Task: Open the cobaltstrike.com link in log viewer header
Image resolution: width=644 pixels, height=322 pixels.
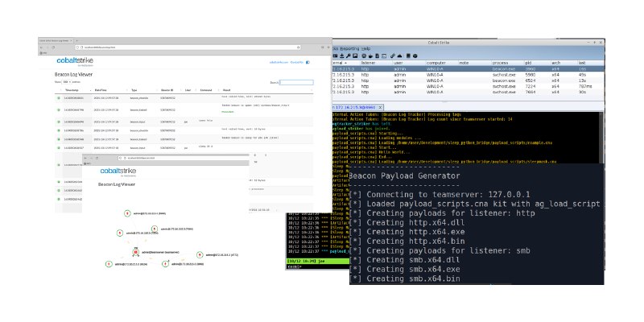Action: tap(278, 62)
